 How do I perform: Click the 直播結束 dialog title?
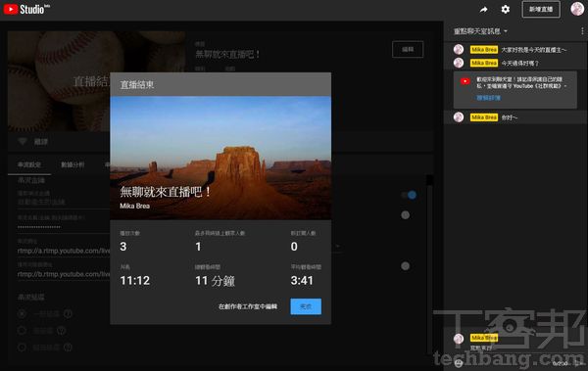[137, 85]
